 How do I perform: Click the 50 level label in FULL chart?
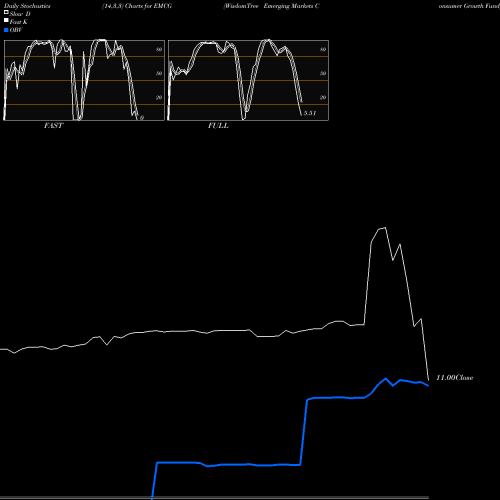[x=323, y=73]
